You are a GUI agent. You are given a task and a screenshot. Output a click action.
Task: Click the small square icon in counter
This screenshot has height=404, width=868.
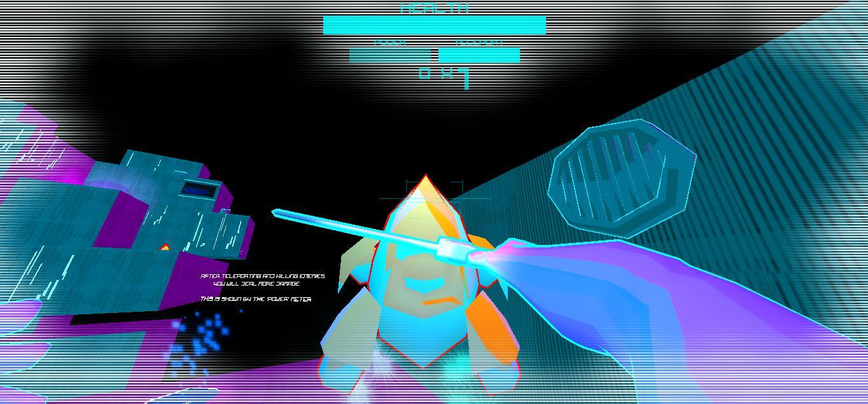[x=424, y=74]
